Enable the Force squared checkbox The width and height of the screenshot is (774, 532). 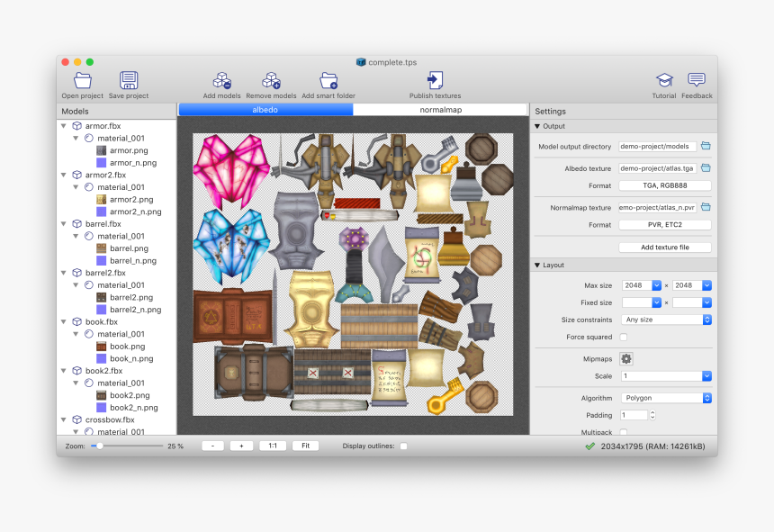tap(624, 337)
